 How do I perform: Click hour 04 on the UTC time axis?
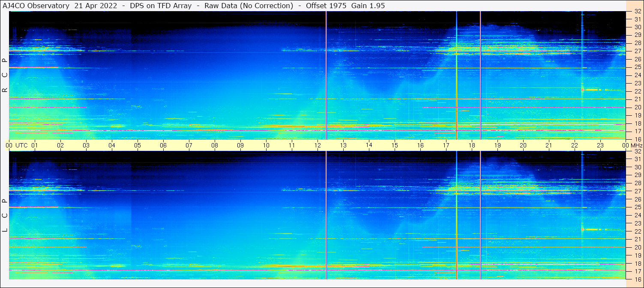(112, 145)
